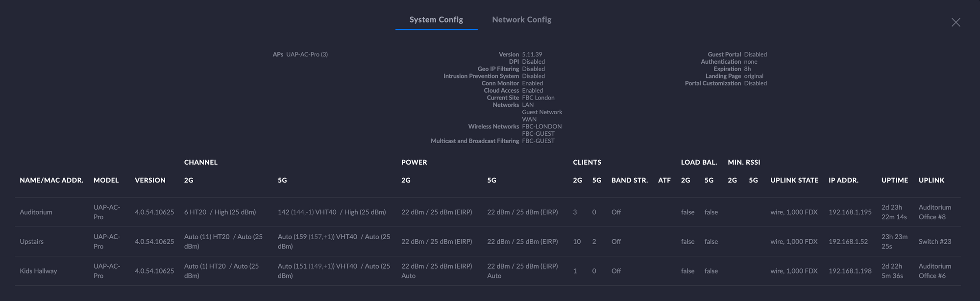The image size is (980, 301).
Task: Close the config overlay with the X icon
Action: tap(955, 23)
